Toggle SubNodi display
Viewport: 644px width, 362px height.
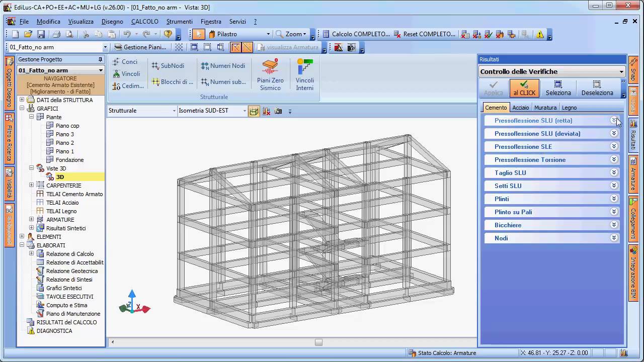168,66
